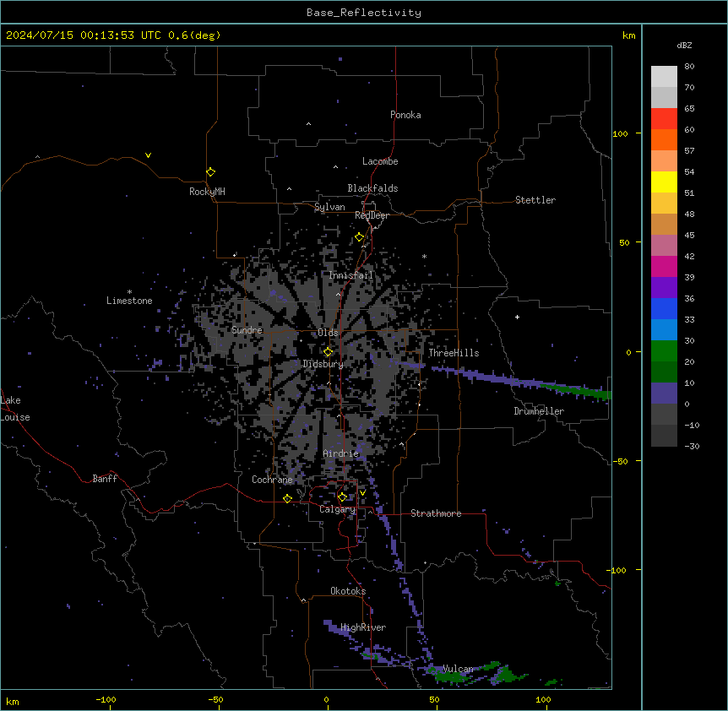Select the magenta 42 dBZ legend swatch
Viewport: 728px width, 711px height.
(x=664, y=266)
